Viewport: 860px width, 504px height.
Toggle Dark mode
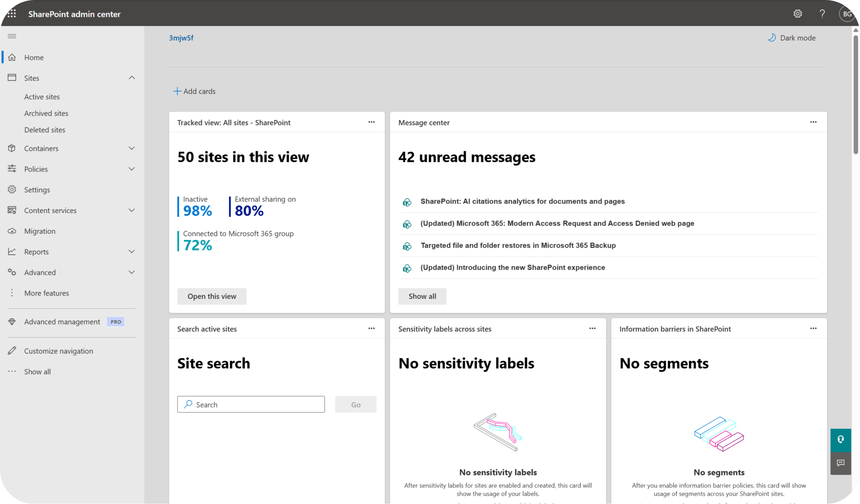(791, 38)
